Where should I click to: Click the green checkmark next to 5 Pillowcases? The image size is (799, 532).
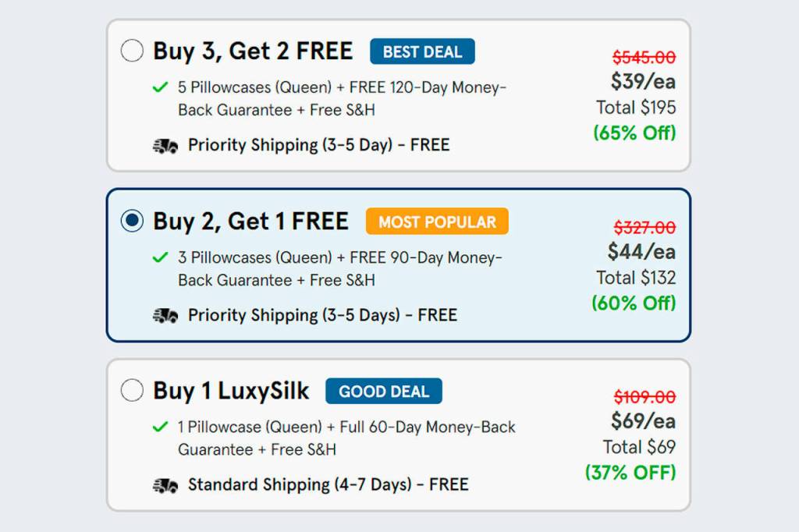[161, 87]
